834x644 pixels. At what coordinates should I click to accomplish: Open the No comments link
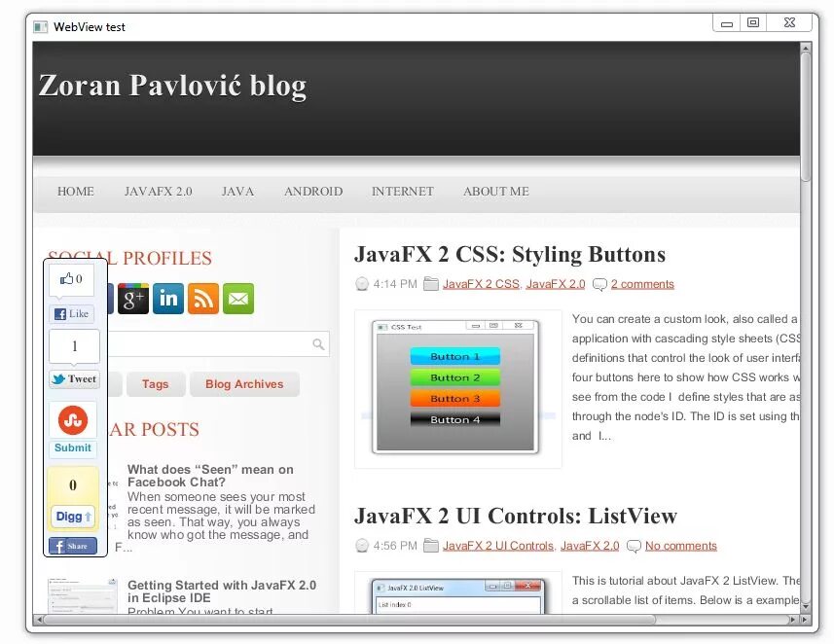pyautogui.click(x=681, y=546)
